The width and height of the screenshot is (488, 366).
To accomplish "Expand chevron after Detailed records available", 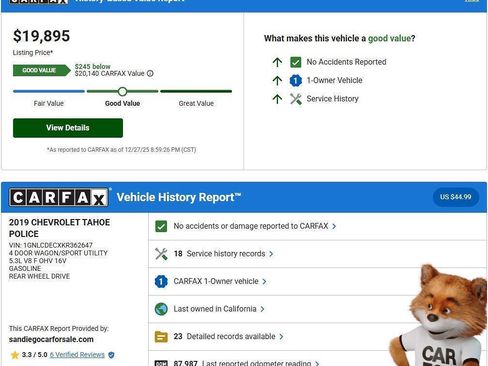I will [x=281, y=337].
